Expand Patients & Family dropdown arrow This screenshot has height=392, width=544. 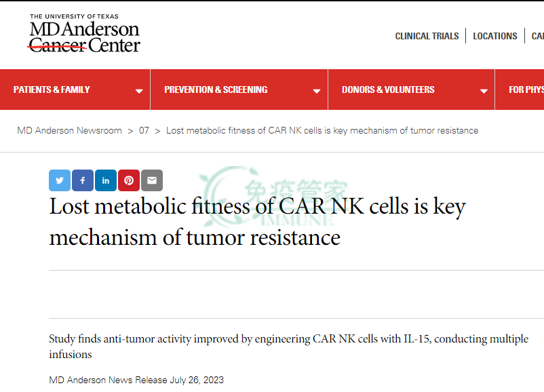139,92
